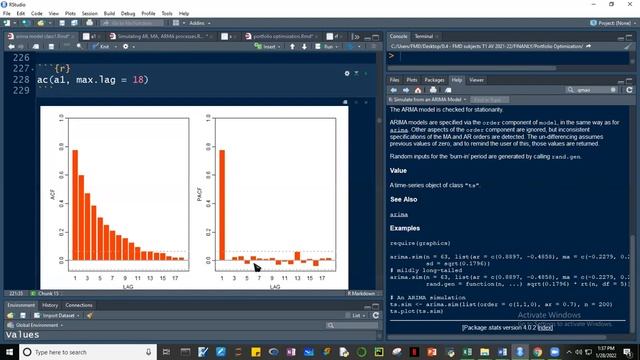
Task: Switch to the Packages tab
Action: pos(434,80)
